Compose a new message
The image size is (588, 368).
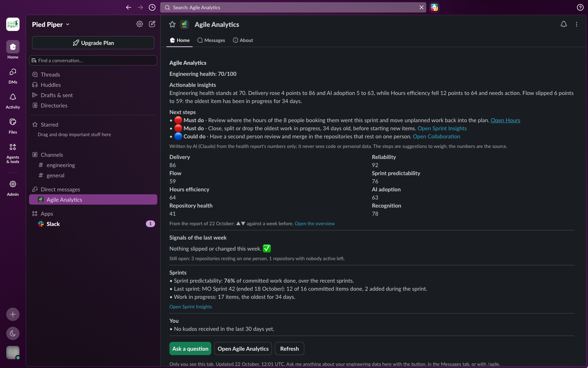pyautogui.click(x=152, y=24)
